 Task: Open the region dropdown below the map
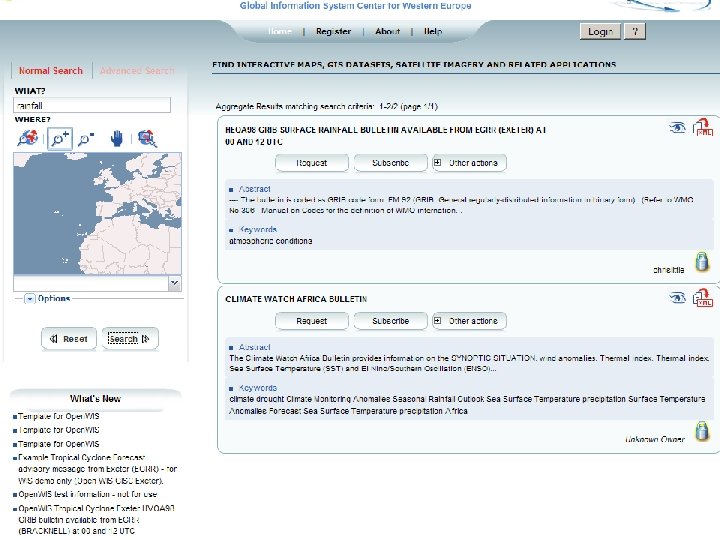click(x=174, y=283)
